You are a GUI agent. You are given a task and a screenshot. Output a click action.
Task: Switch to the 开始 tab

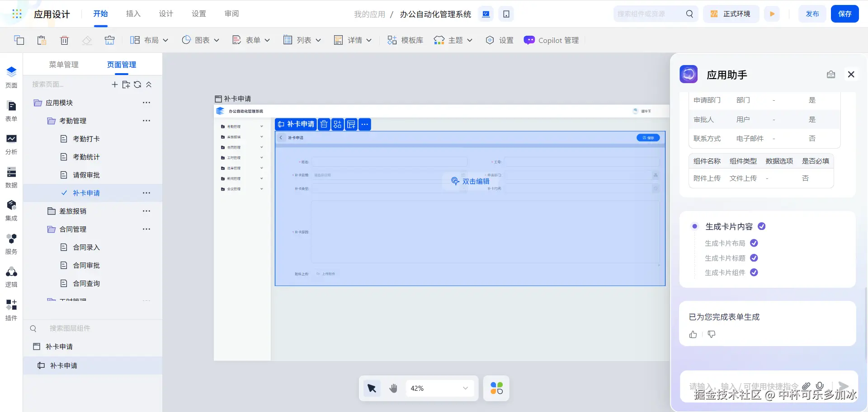pos(100,14)
